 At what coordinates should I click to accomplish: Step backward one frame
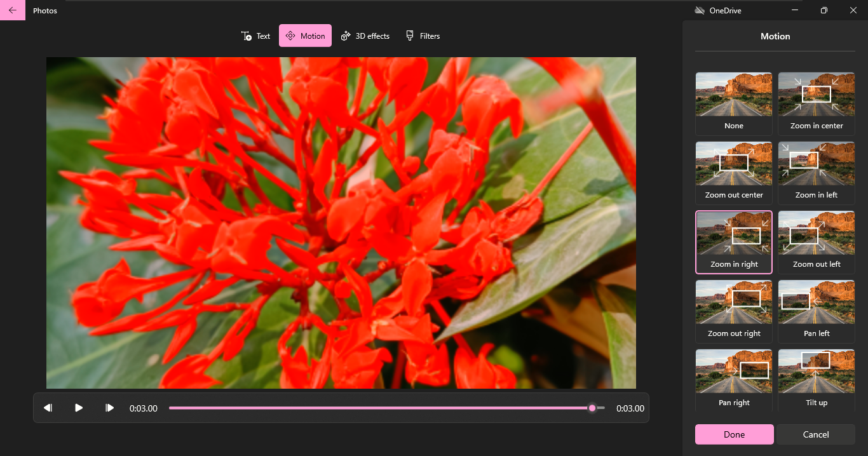pos(48,408)
